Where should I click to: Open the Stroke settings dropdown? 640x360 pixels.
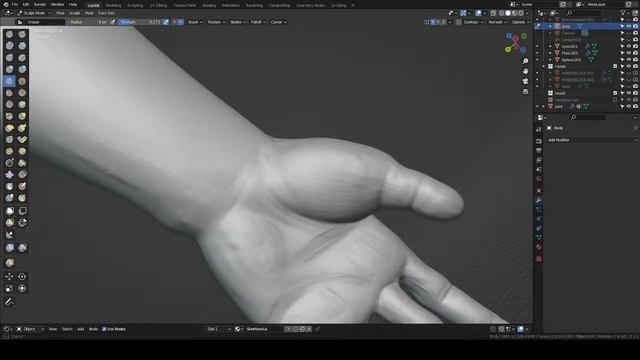click(x=238, y=22)
